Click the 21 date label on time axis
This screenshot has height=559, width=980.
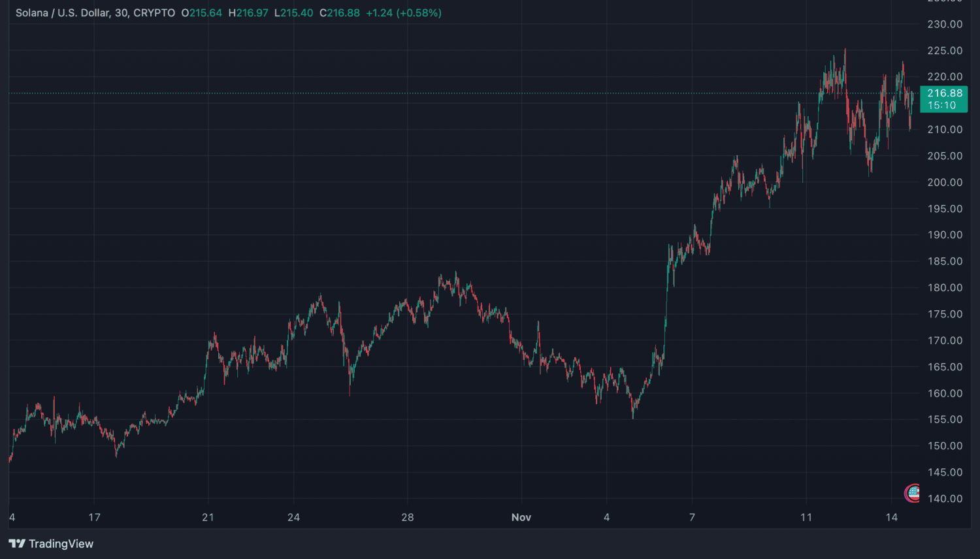click(208, 517)
